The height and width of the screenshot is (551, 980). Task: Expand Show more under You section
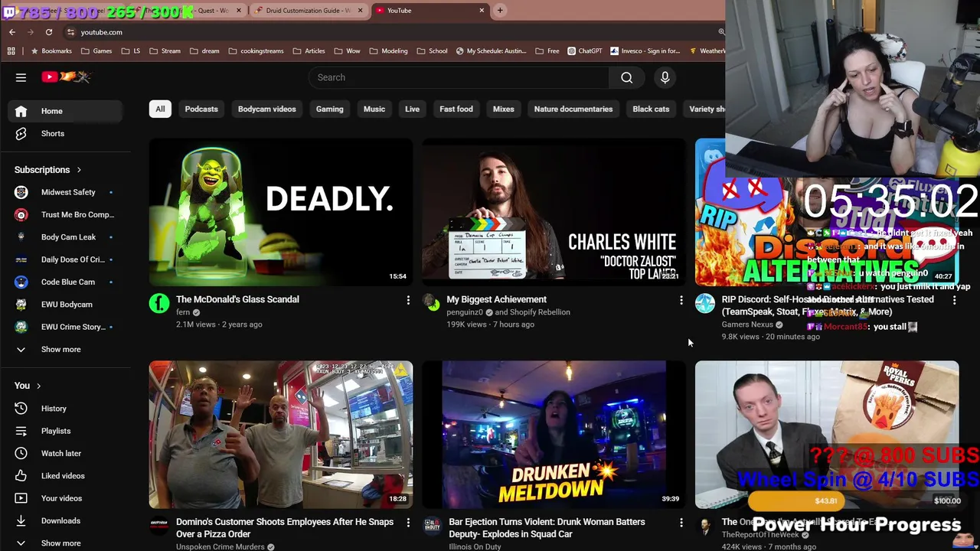65,543
